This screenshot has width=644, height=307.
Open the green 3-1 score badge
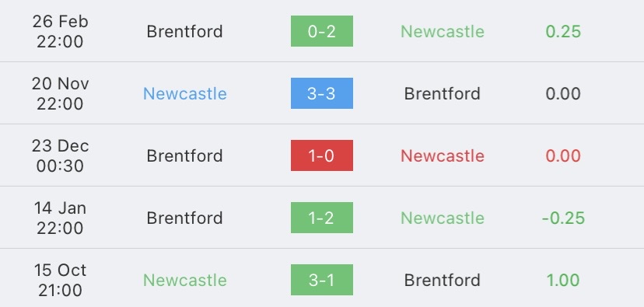pyautogui.click(x=321, y=280)
